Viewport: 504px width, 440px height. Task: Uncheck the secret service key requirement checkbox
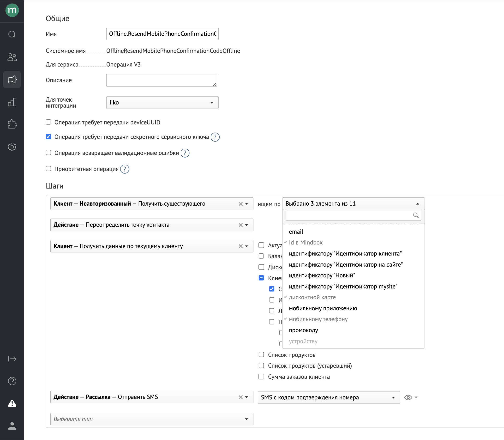point(48,136)
